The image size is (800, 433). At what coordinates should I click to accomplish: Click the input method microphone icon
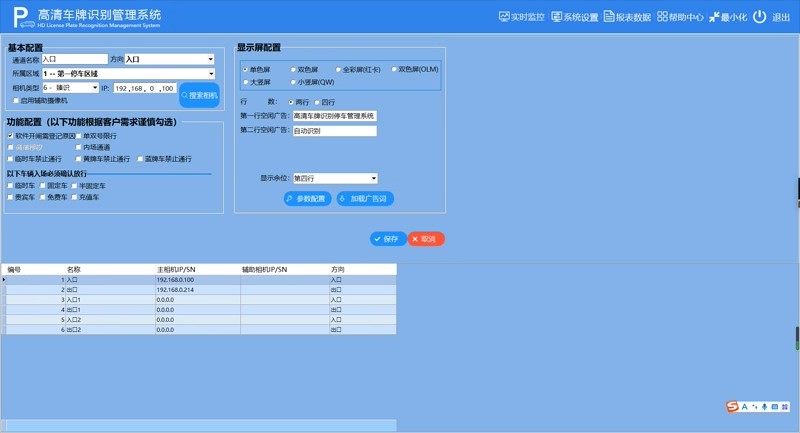click(765, 406)
